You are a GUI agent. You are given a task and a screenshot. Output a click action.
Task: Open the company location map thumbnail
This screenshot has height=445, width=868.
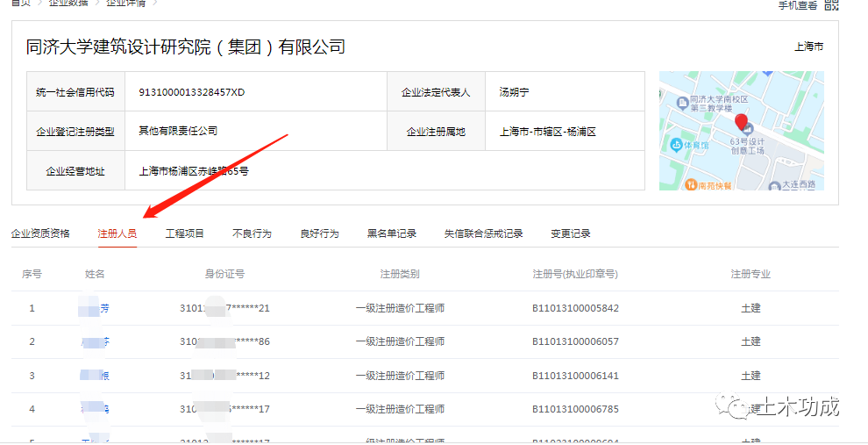741,131
